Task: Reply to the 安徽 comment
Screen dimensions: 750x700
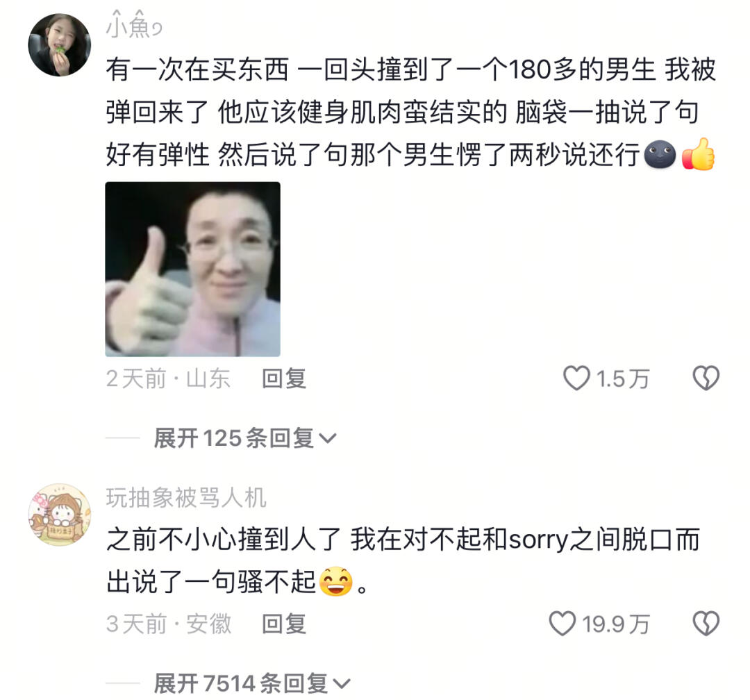Action: tap(284, 624)
